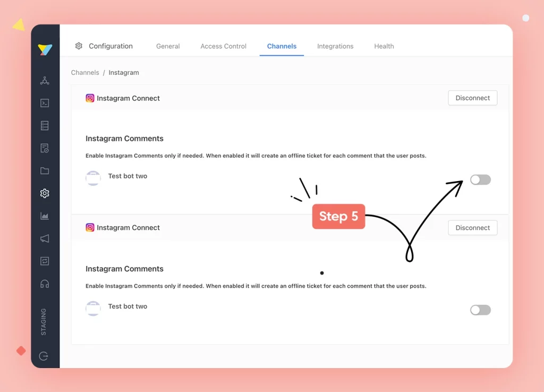Image resolution: width=544 pixels, height=392 pixels.
Task: Click first Test bot two name
Action: 127,176
